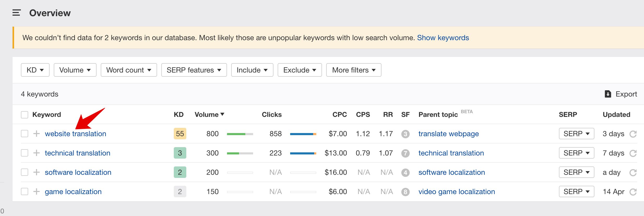Check the game localization row checkbox

(x=25, y=191)
